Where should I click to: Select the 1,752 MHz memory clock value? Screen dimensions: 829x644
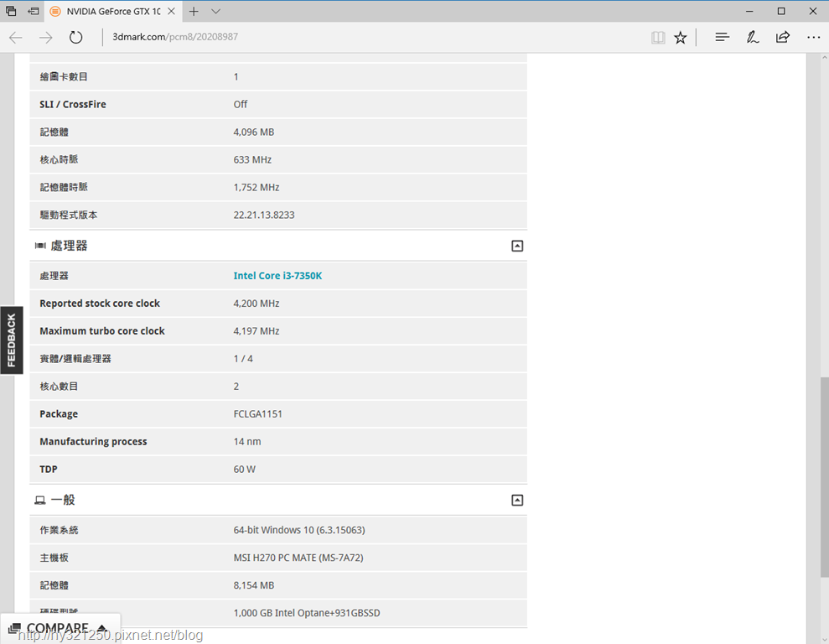256,187
